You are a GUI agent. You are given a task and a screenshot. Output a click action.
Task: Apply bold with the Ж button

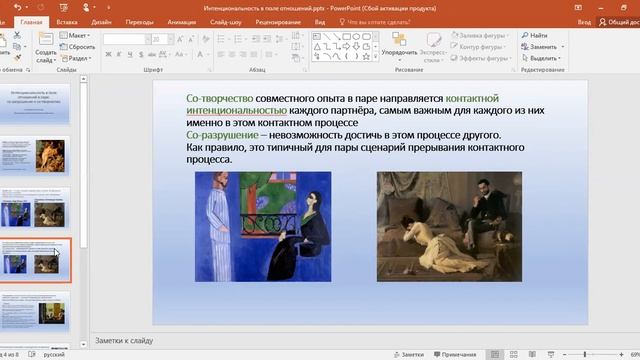pyautogui.click(x=108, y=54)
